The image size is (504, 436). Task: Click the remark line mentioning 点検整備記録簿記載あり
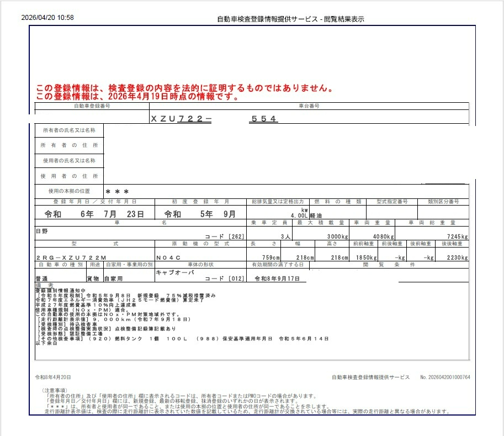point(107,329)
